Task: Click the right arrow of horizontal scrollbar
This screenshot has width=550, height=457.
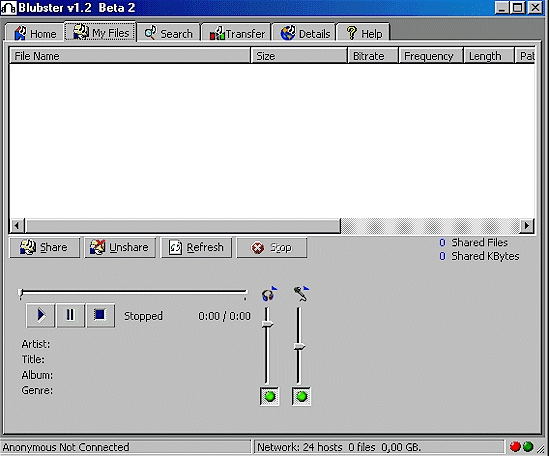Action: click(526, 226)
